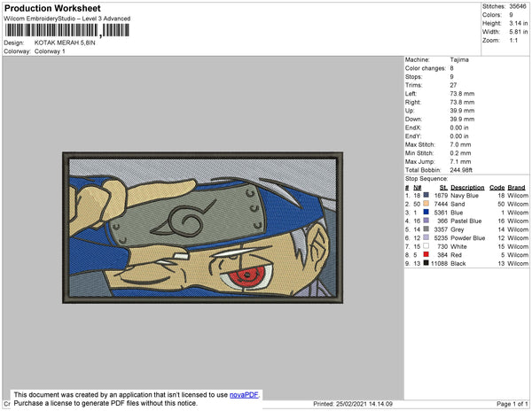Click the 'Pastel Blue' description text

[x=466, y=221]
